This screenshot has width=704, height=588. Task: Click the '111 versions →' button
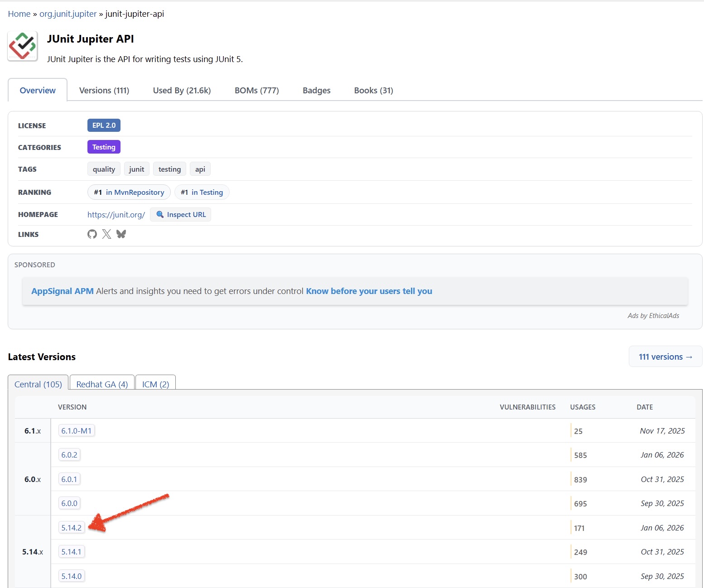[x=665, y=357]
